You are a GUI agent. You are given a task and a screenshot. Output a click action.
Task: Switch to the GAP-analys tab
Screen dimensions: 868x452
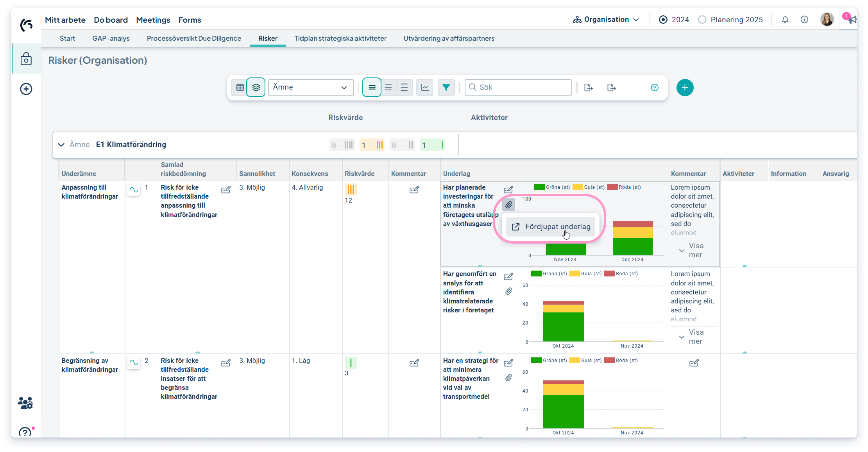pyautogui.click(x=111, y=38)
